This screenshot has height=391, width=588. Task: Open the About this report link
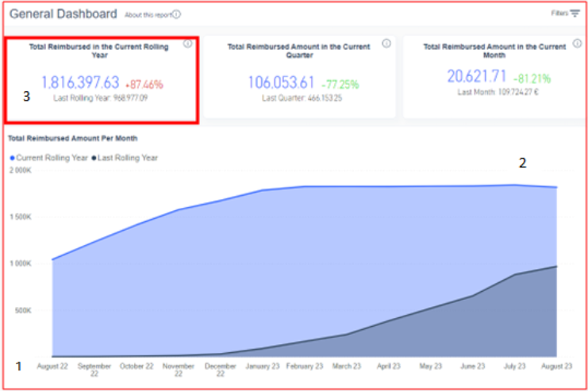pyautogui.click(x=148, y=14)
